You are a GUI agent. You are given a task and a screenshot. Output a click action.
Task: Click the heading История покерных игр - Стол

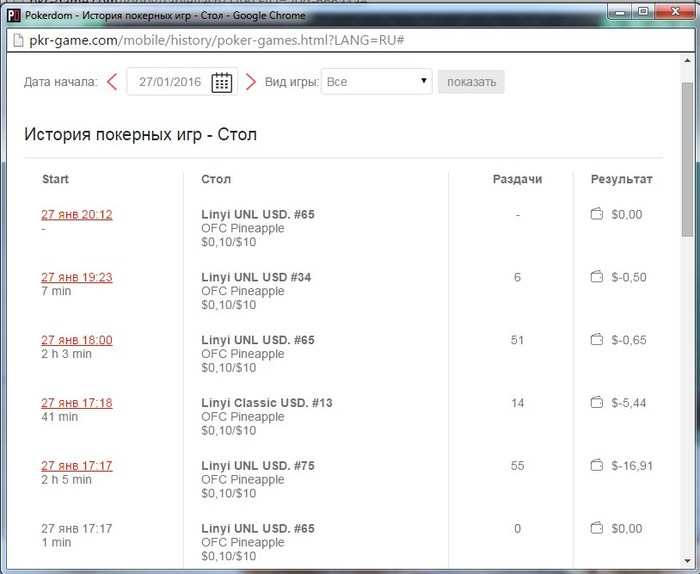141,134
